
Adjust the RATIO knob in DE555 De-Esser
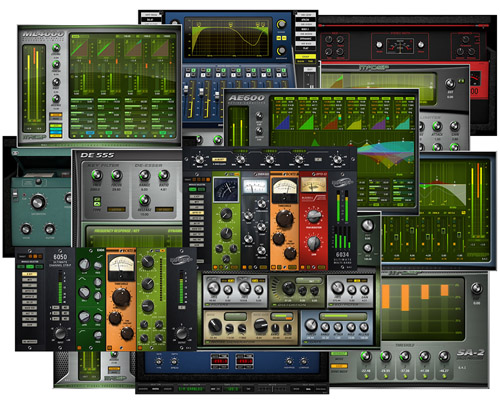164,175
